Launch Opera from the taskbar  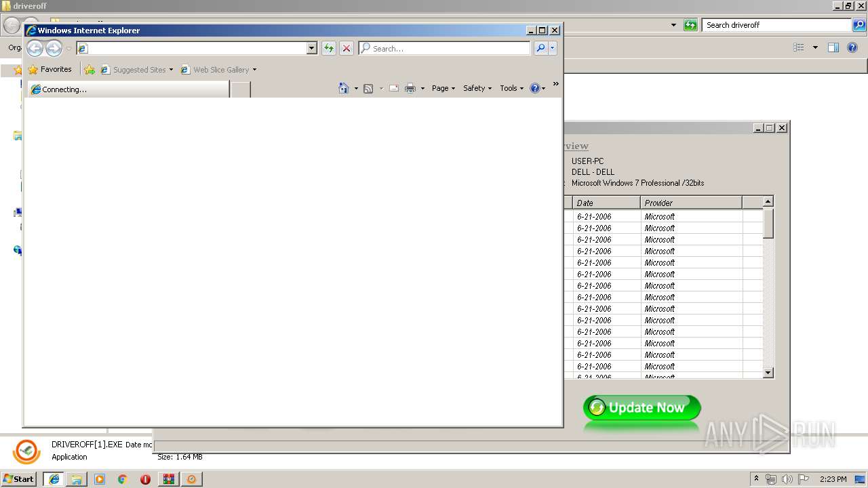[x=145, y=479]
